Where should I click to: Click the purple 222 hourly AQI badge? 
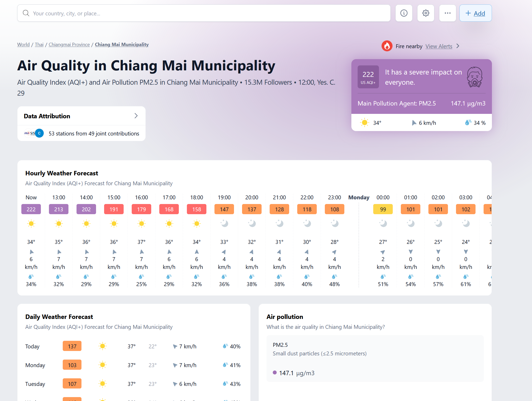[x=31, y=209]
